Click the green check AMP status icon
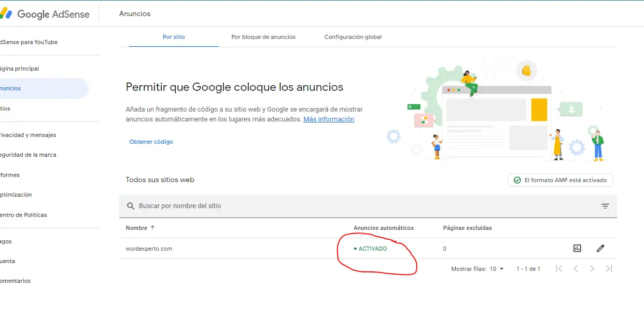The height and width of the screenshot is (315, 644). click(517, 180)
